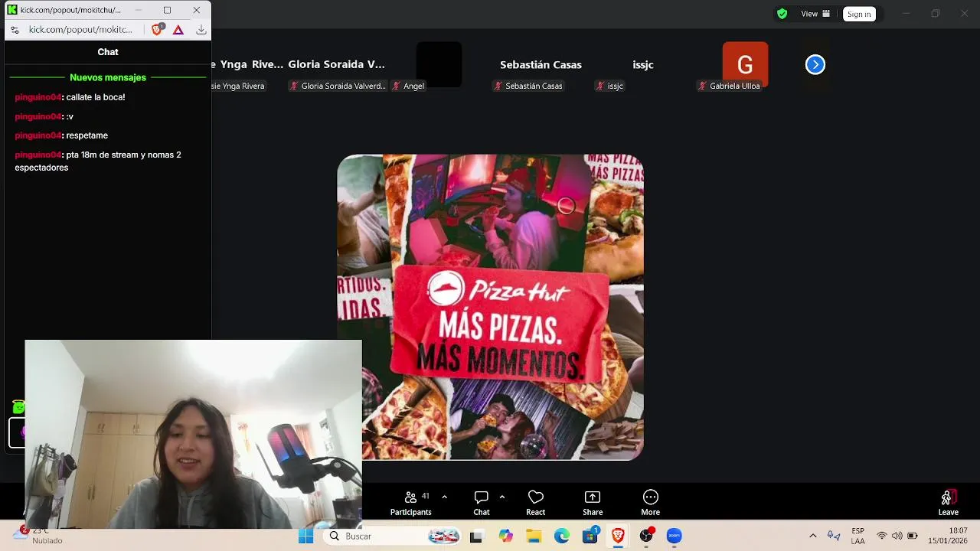Open the More options menu in Zoom
Viewport: 980px width, 551px height.
pos(651,503)
